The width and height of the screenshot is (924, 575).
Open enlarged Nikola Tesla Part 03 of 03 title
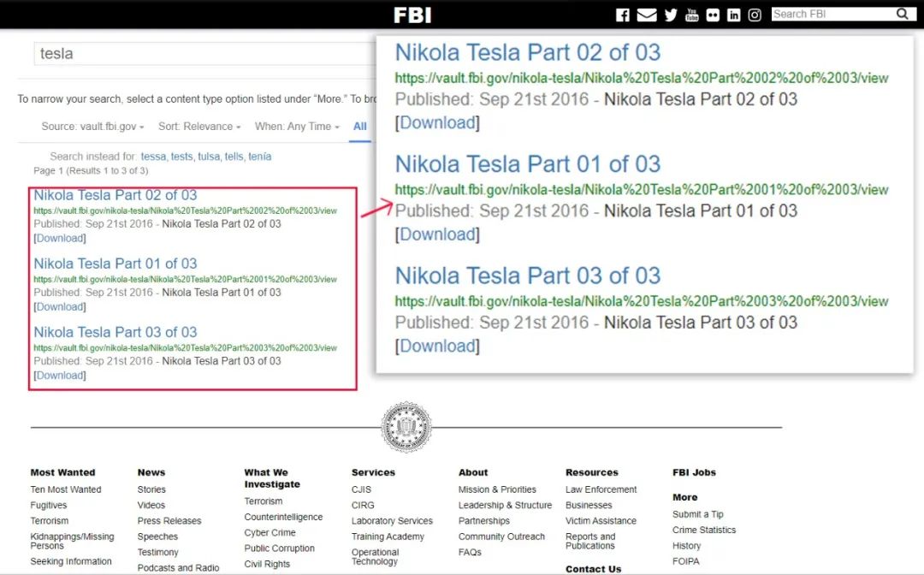coord(528,276)
